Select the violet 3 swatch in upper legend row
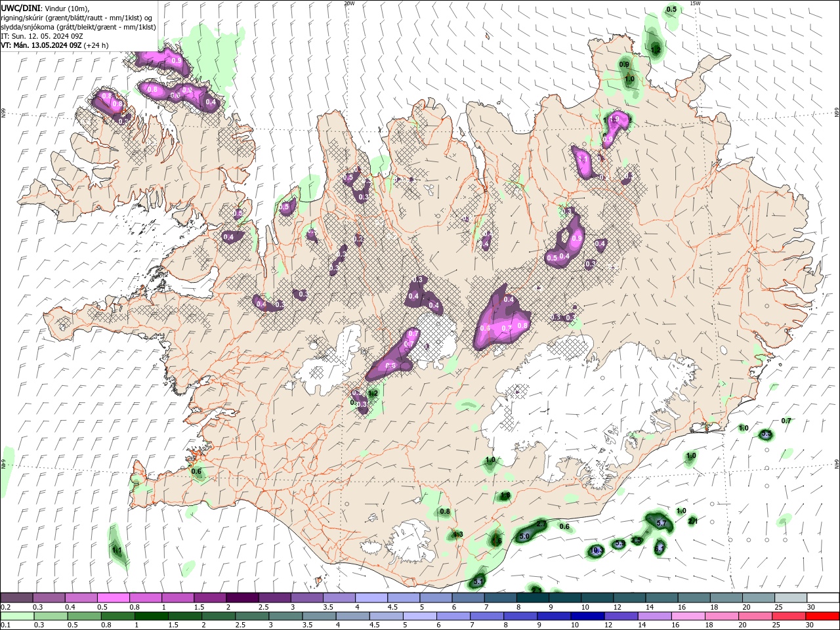The width and height of the screenshot is (840, 630). click(306, 598)
